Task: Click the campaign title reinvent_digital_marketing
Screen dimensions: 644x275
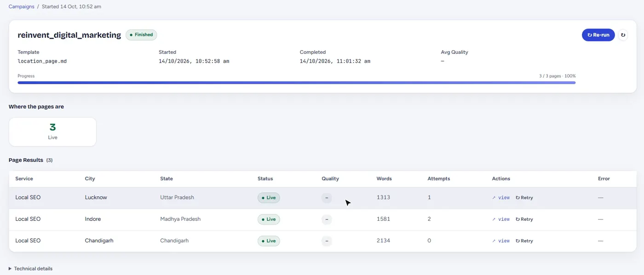Action: pos(69,35)
